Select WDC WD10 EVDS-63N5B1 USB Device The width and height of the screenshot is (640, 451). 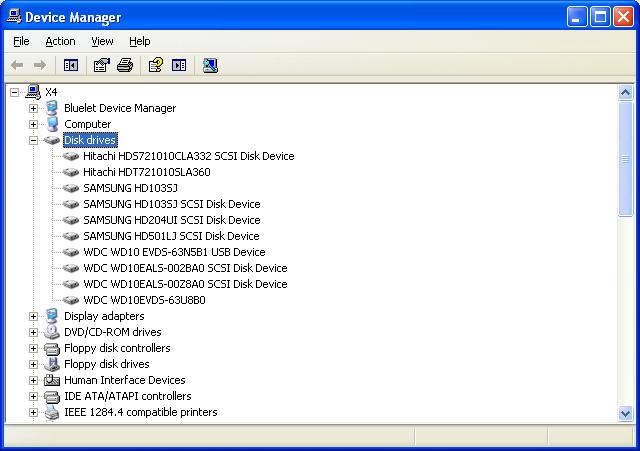point(174,252)
